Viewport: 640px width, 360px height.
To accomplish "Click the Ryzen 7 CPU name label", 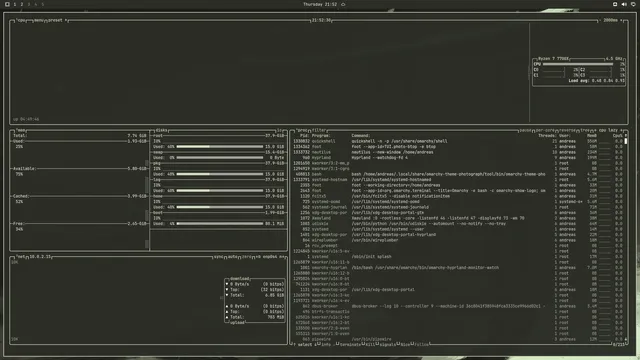I will [x=553, y=59].
